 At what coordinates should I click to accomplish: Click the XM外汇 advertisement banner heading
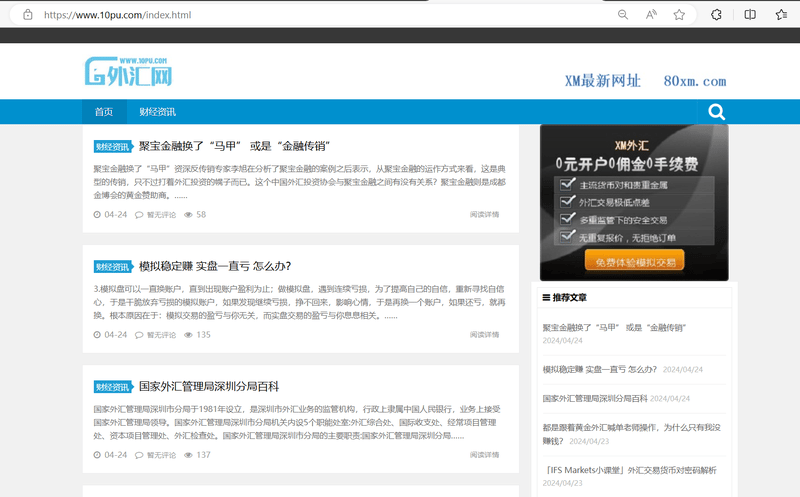pyautogui.click(x=632, y=145)
